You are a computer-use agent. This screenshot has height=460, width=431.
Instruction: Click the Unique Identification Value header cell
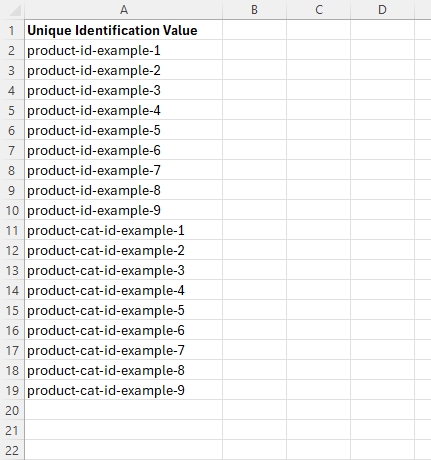pos(124,30)
